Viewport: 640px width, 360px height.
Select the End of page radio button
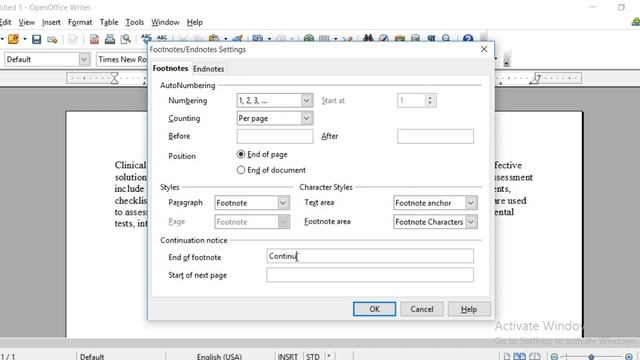241,154
